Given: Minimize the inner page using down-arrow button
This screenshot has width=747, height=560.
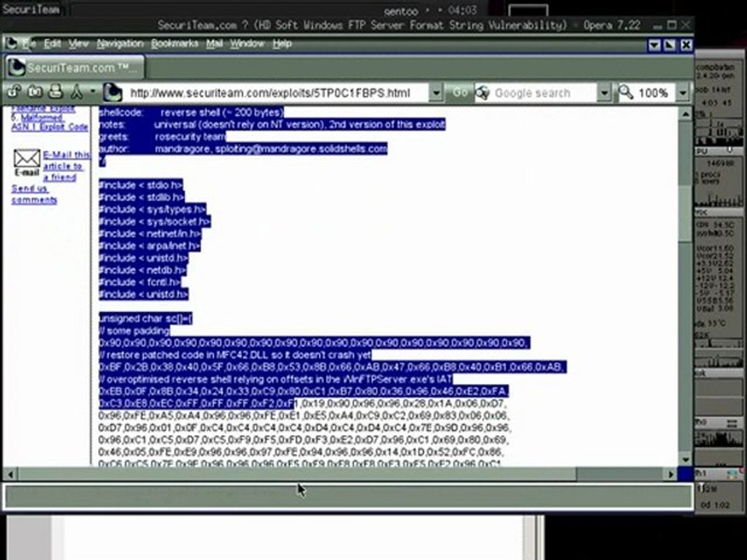Looking at the screenshot, I should tap(654, 44).
